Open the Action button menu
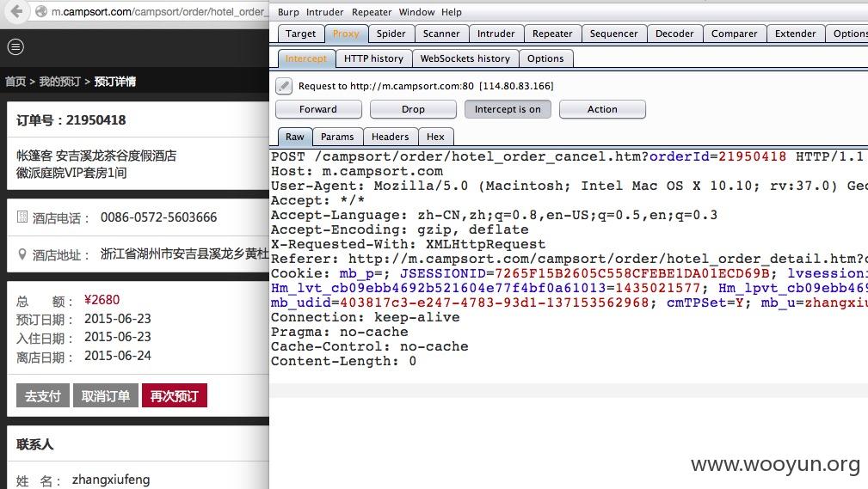 602,109
